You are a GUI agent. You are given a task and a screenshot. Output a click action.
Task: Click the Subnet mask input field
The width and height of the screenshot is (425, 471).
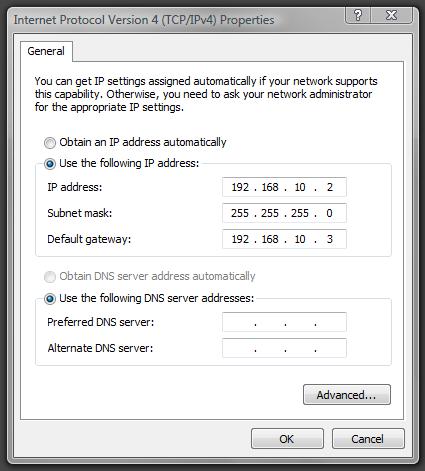pyautogui.click(x=284, y=213)
